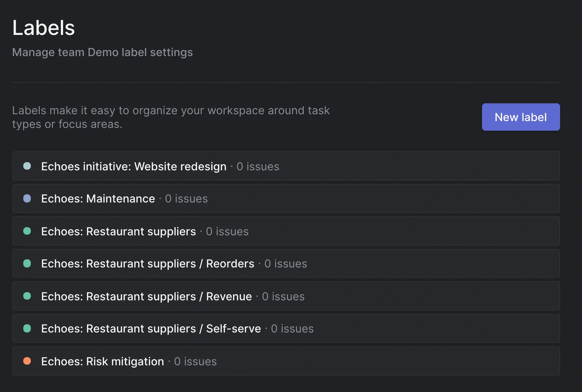Click the purple dot beside Echoes: Maintenance

pos(27,198)
